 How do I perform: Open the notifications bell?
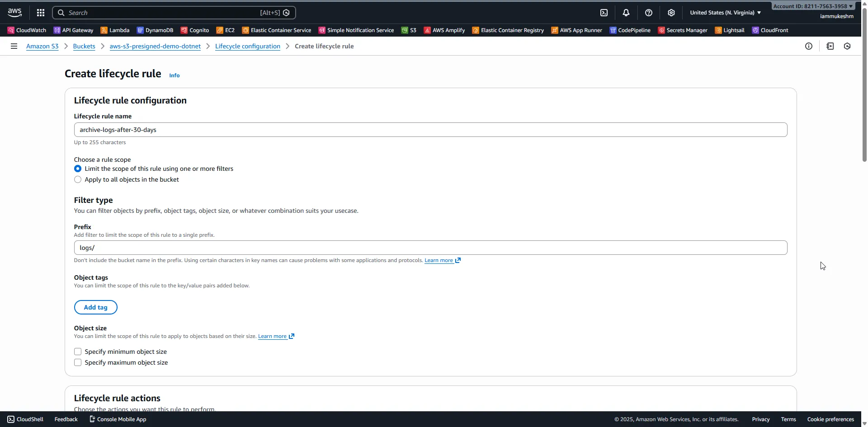[626, 12]
